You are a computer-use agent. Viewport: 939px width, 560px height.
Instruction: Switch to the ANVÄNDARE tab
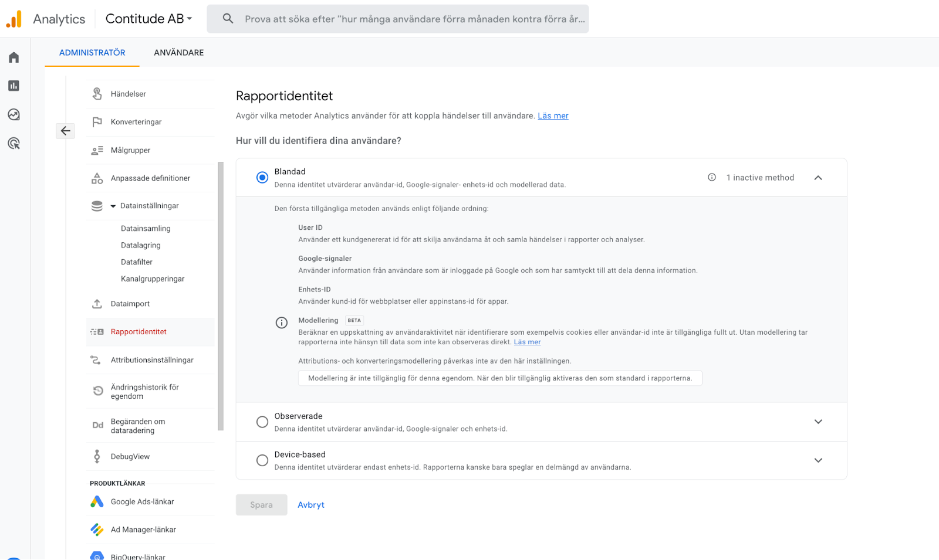(179, 53)
